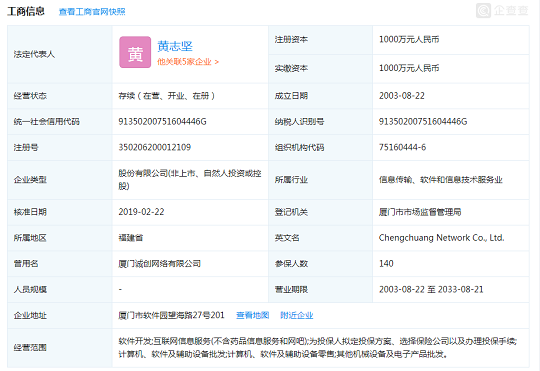The height and width of the screenshot is (371, 540).
Task: Select paid-in capital value beside 实缴资本
Action: (x=409, y=68)
